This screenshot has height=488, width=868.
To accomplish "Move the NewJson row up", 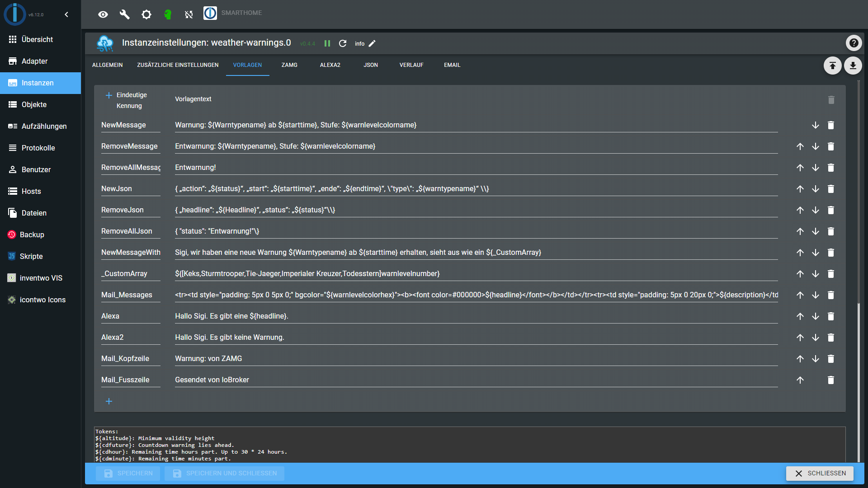I will click(x=800, y=189).
